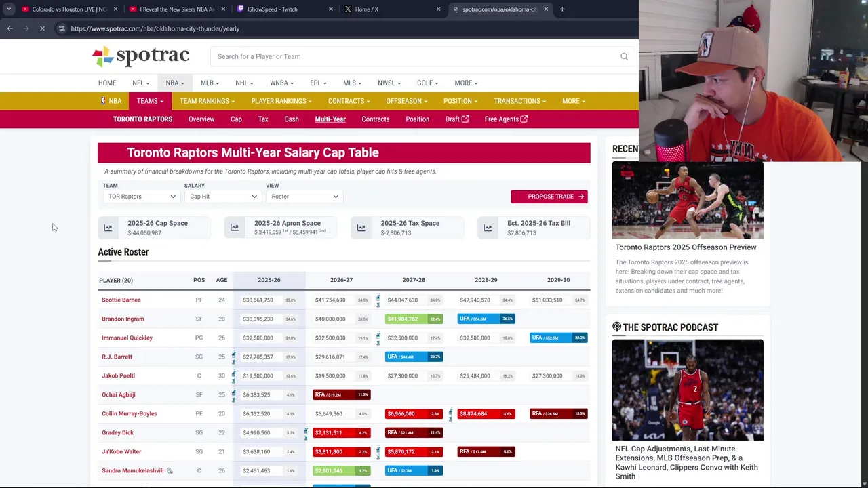Click the Est. Tax Bill chart icon
The height and width of the screenshot is (488, 868).
tap(488, 228)
